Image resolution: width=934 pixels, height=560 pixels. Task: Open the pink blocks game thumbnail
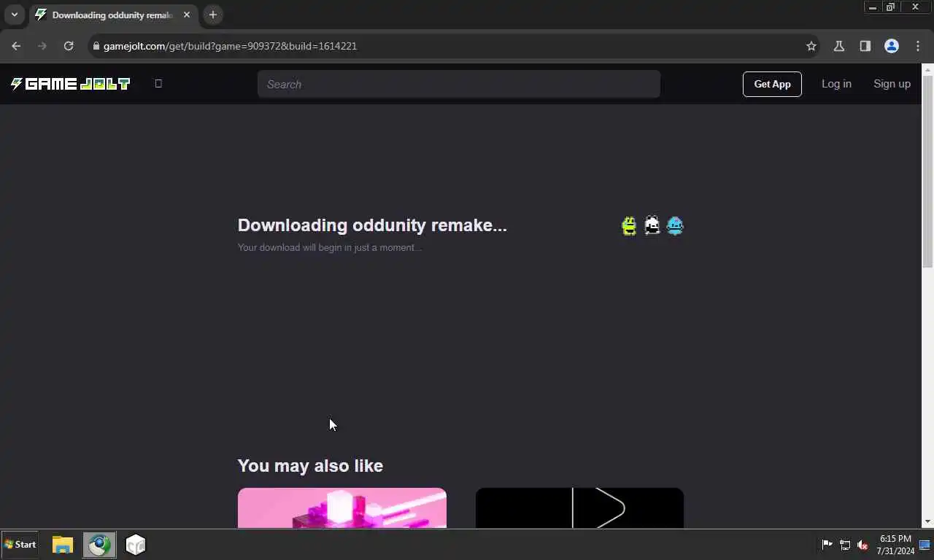tap(342, 508)
